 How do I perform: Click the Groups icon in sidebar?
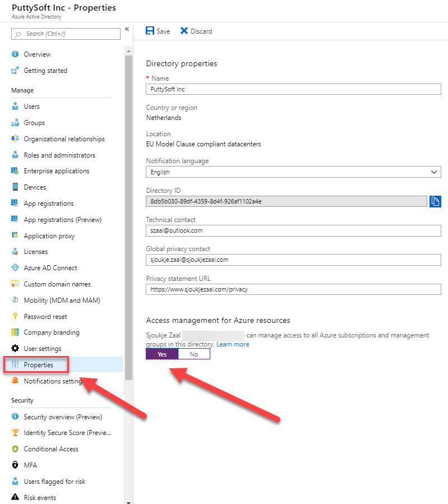click(15, 122)
